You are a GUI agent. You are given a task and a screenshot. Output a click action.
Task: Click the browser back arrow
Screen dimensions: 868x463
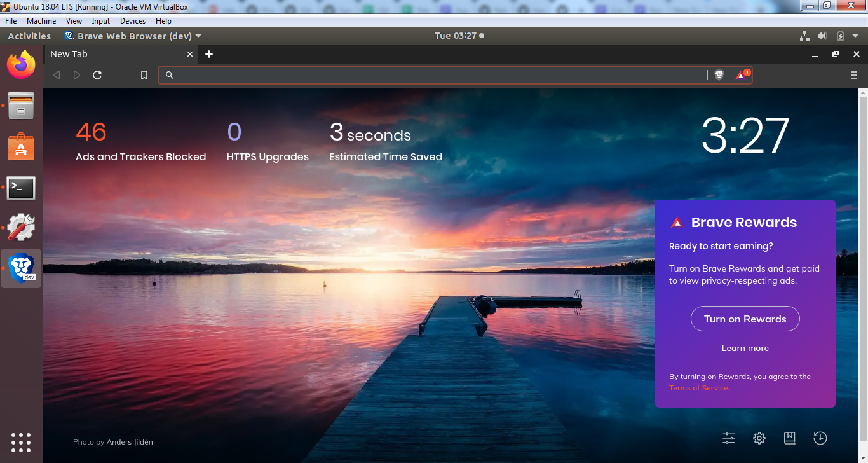click(x=57, y=75)
